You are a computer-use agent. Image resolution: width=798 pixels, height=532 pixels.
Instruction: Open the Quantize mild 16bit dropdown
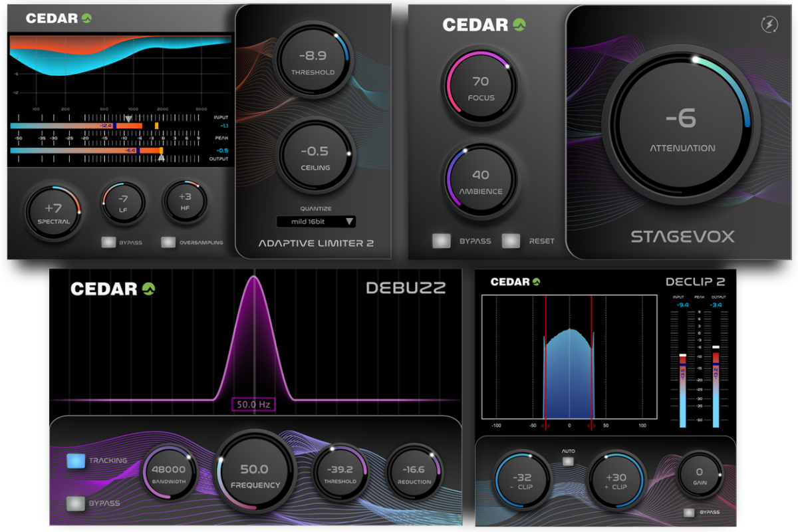(x=317, y=221)
